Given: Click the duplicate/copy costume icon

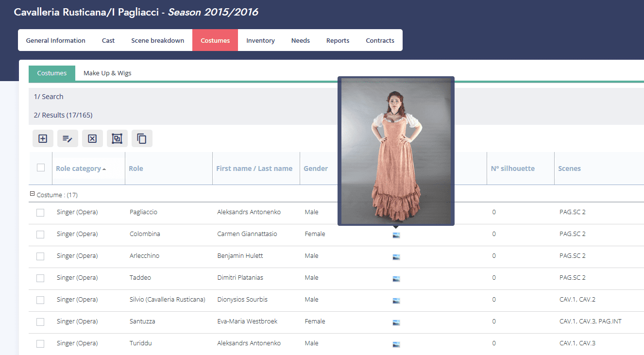Looking at the screenshot, I should click(x=142, y=138).
